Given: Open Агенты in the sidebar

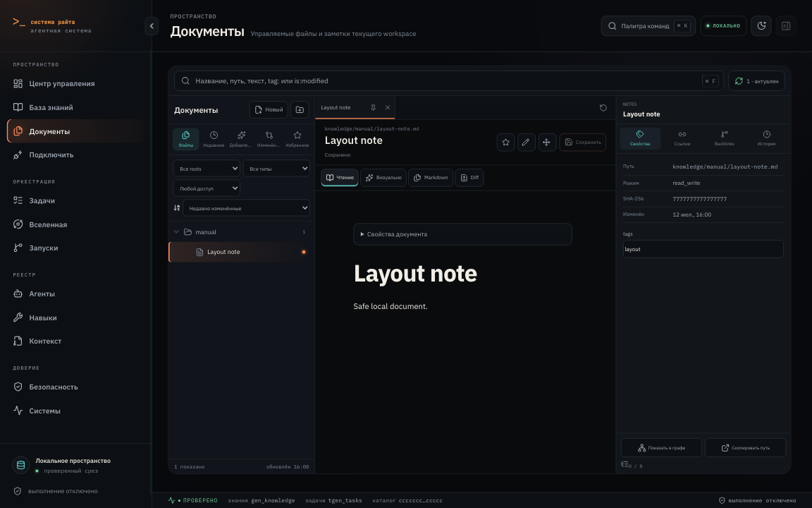Looking at the screenshot, I should 75,294.
